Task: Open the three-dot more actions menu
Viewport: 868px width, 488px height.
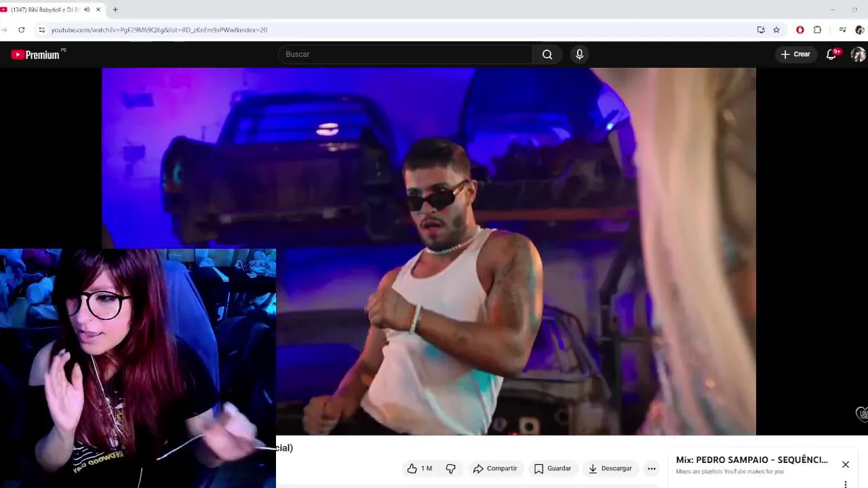Action: point(652,468)
